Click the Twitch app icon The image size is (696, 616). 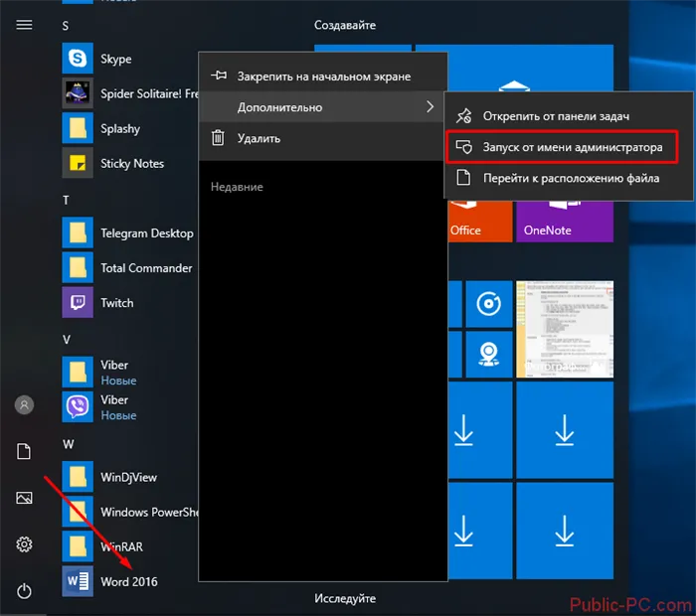[x=78, y=302]
